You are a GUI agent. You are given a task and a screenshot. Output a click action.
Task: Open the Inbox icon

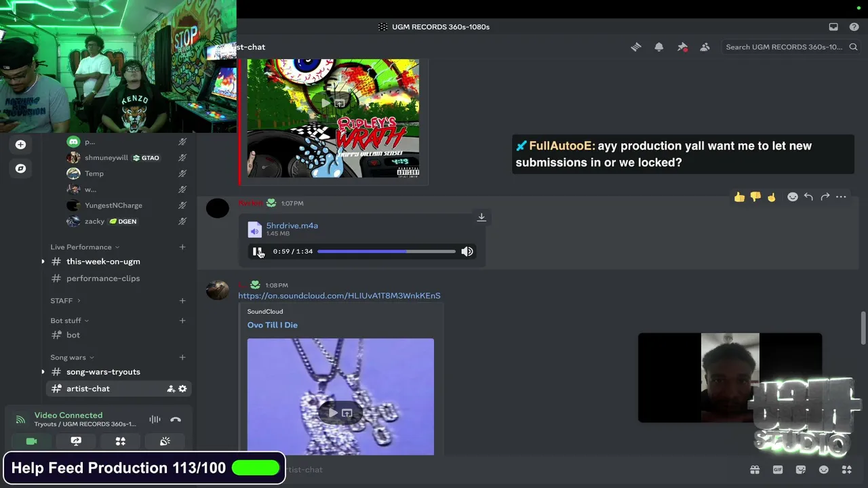point(833,27)
